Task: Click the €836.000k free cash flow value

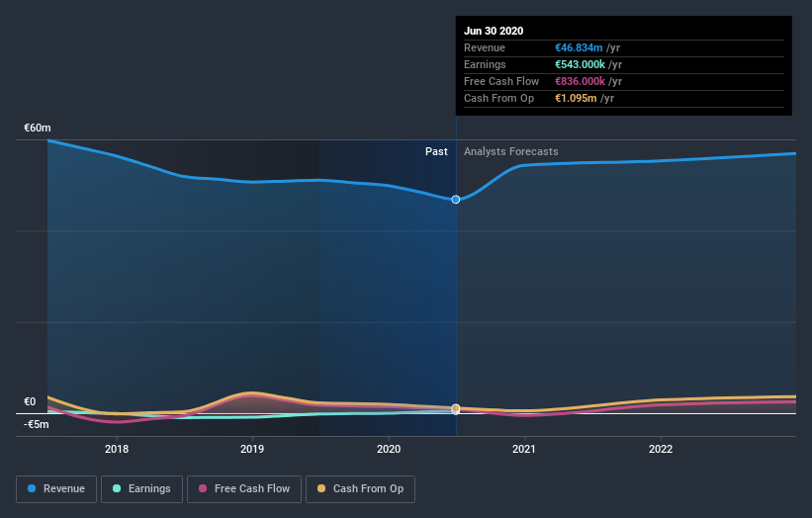Action: point(580,81)
